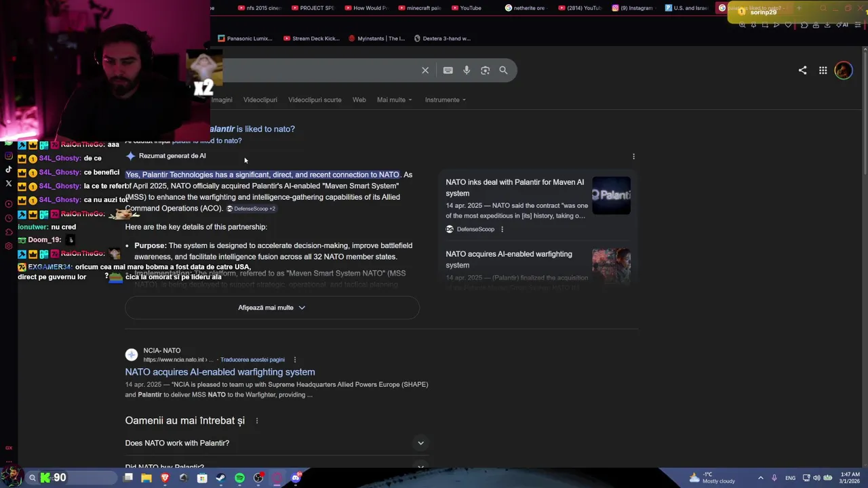Open the Stream Deck Kick bookmark
Screen dimensions: 868x488
[311, 39]
